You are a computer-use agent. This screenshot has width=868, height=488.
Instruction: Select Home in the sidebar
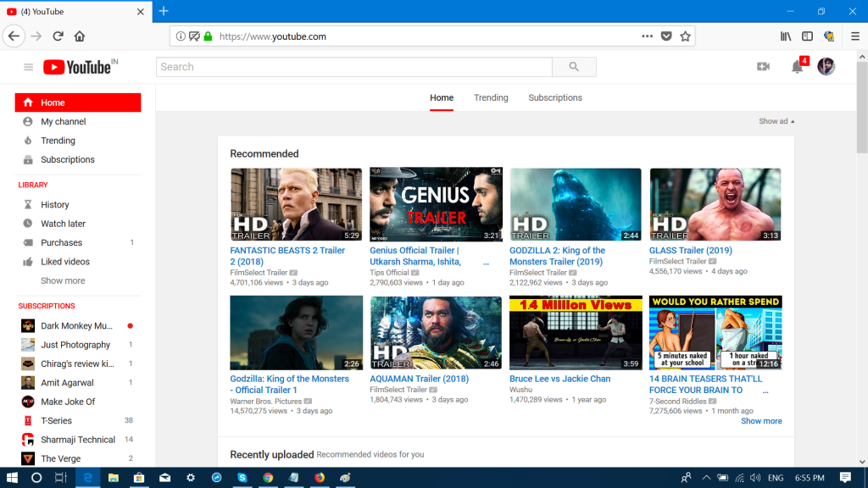[x=78, y=103]
